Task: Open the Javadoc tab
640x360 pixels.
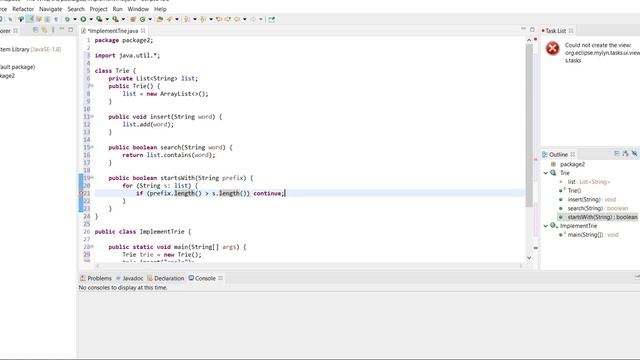Action: pos(130,278)
